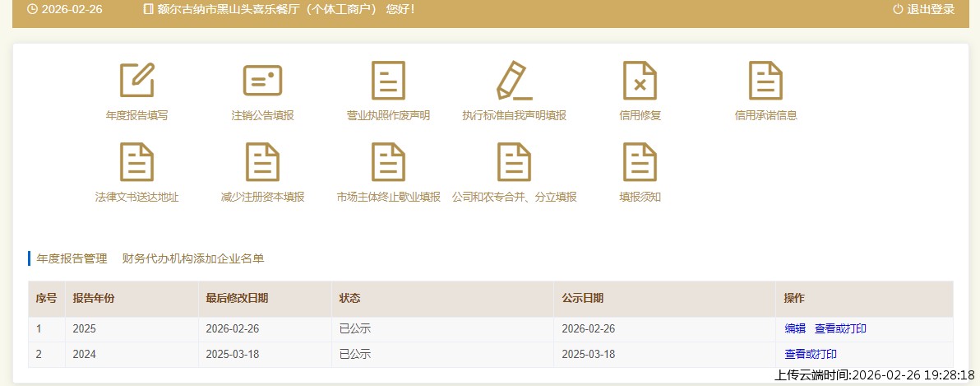Open the 年度报告填写 icon
The image size is (980, 386).
point(137,81)
